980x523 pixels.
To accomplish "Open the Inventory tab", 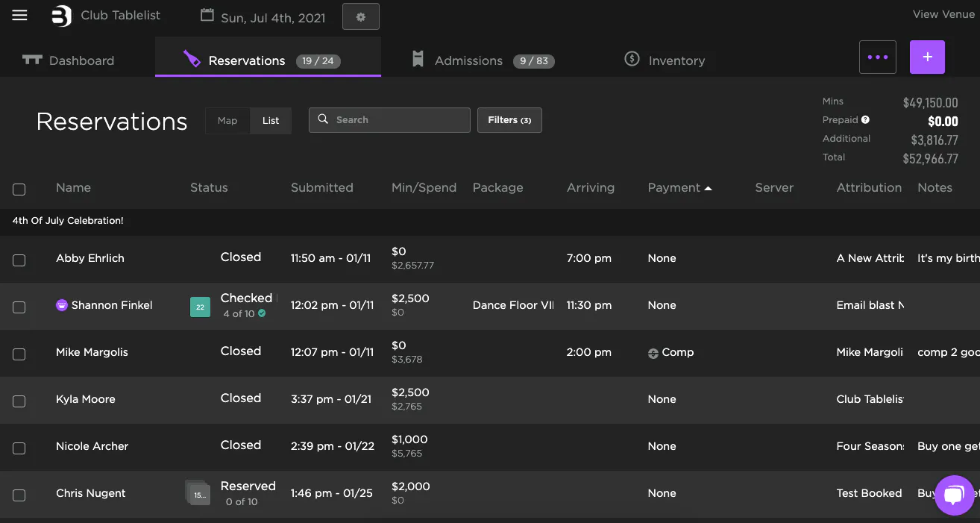I will click(x=676, y=60).
